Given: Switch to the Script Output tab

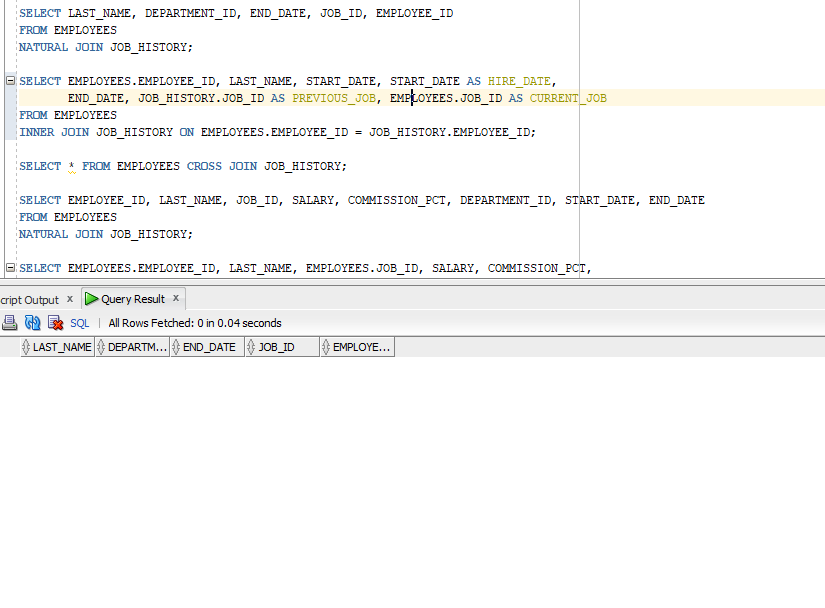Looking at the screenshot, I should (30, 298).
